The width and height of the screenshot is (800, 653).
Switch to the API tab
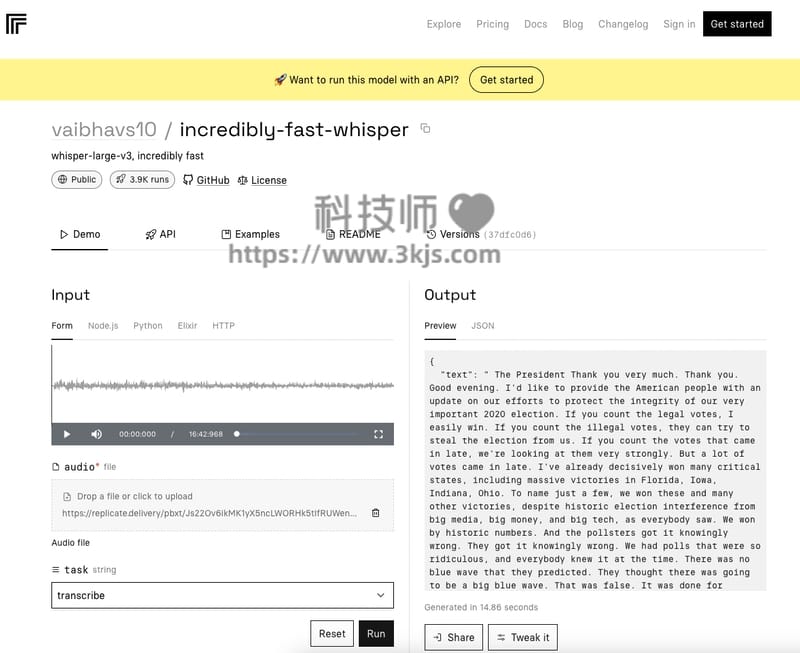pyautogui.click(x=161, y=235)
